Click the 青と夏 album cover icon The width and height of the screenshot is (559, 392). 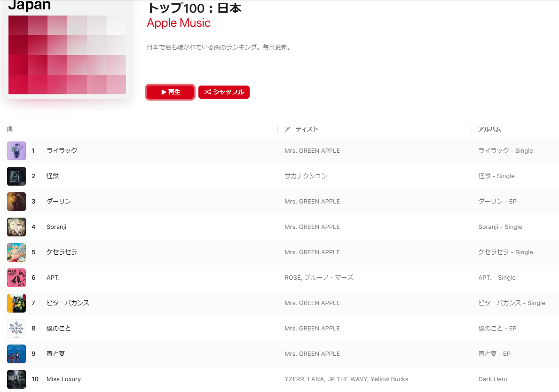16,353
